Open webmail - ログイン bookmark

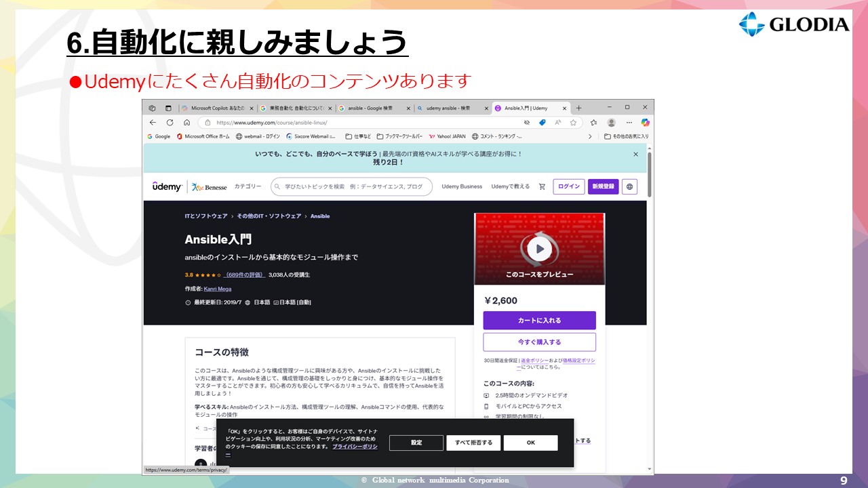coord(258,136)
